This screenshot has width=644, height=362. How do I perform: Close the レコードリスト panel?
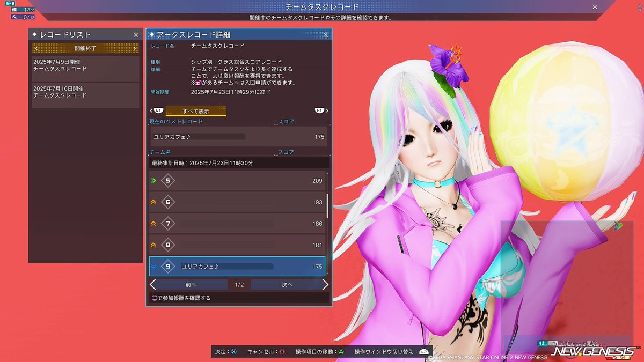tap(136, 34)
